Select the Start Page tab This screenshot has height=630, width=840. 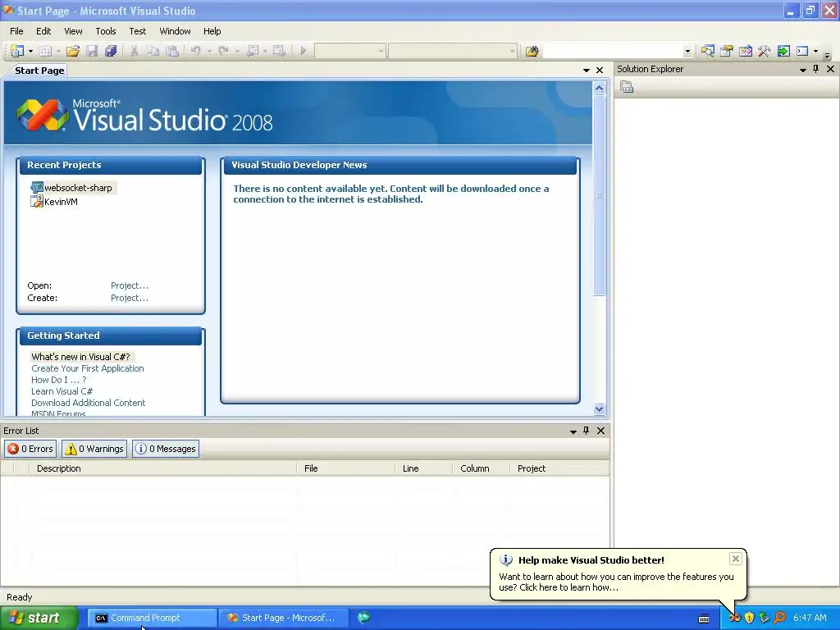pos(39,71)
